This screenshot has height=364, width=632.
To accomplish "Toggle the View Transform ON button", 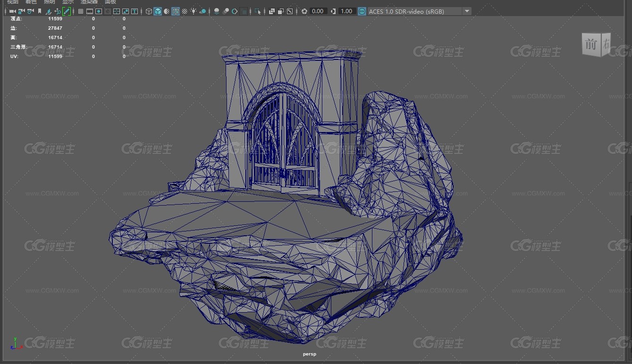I will [x=362, y=11].
